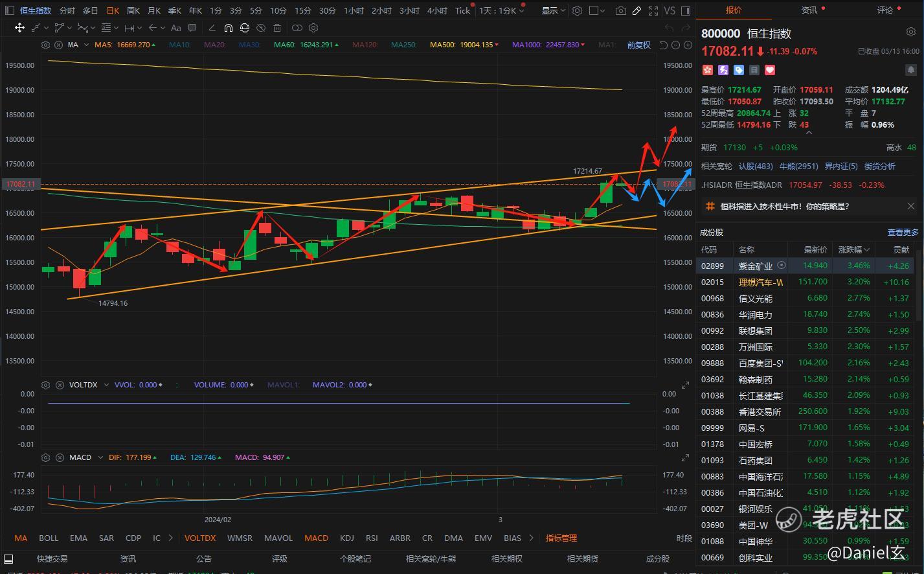Select 紫金矿业 row in constituents list
The width and height of the screenshot is (924, 574).
point(805,266)
